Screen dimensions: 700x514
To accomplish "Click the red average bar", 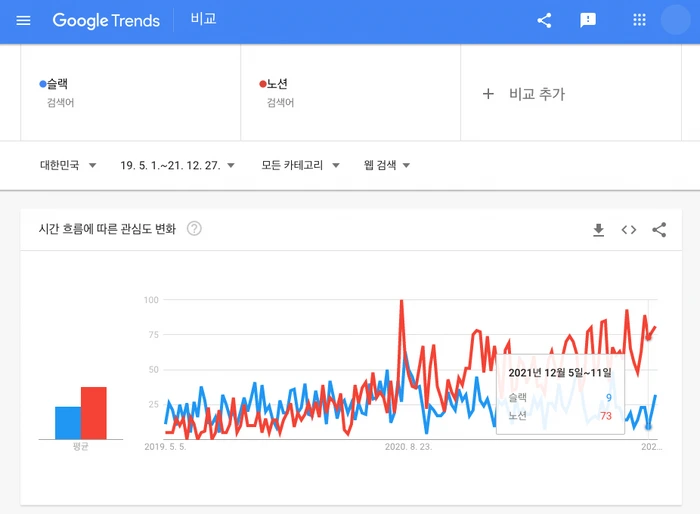I will [94, 412].
